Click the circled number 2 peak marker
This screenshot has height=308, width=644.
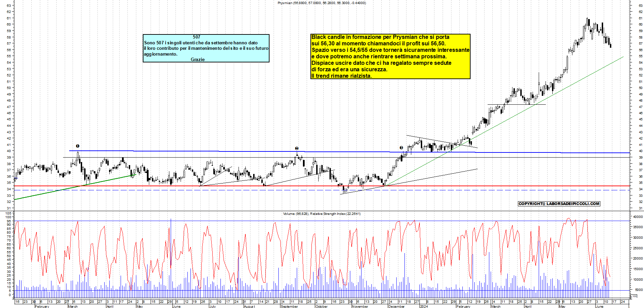[297, 148]
